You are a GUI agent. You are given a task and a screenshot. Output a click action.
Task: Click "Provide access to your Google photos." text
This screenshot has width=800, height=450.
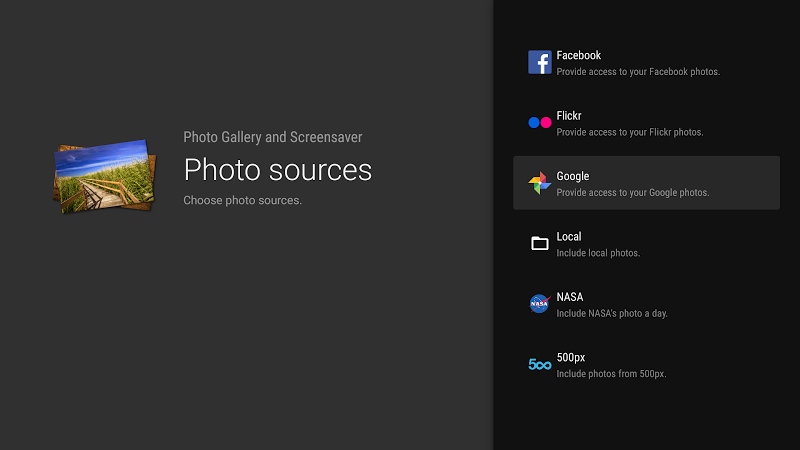click(633, 192)
